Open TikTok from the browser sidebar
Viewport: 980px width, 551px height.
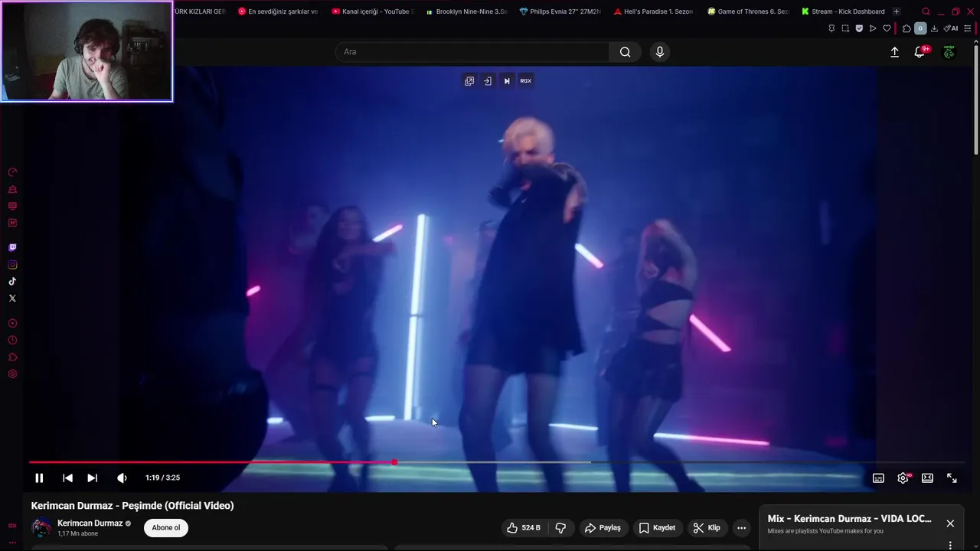(12, 282)
